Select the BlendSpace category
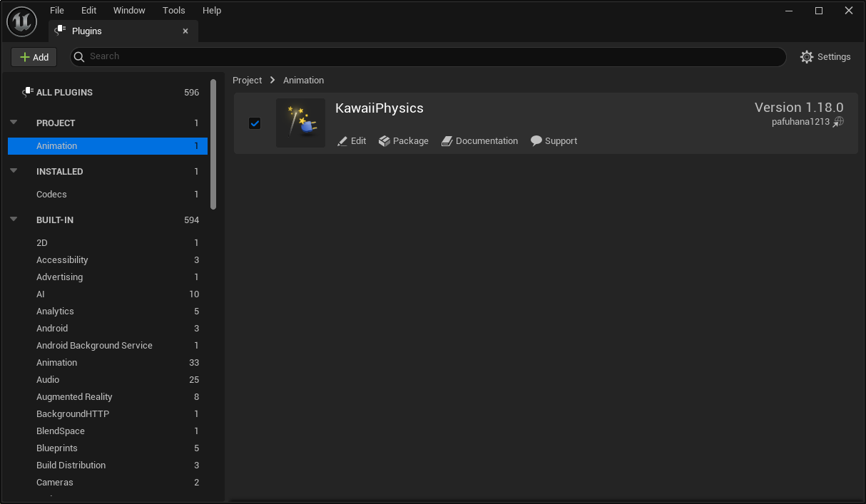 tap(108, 431)
